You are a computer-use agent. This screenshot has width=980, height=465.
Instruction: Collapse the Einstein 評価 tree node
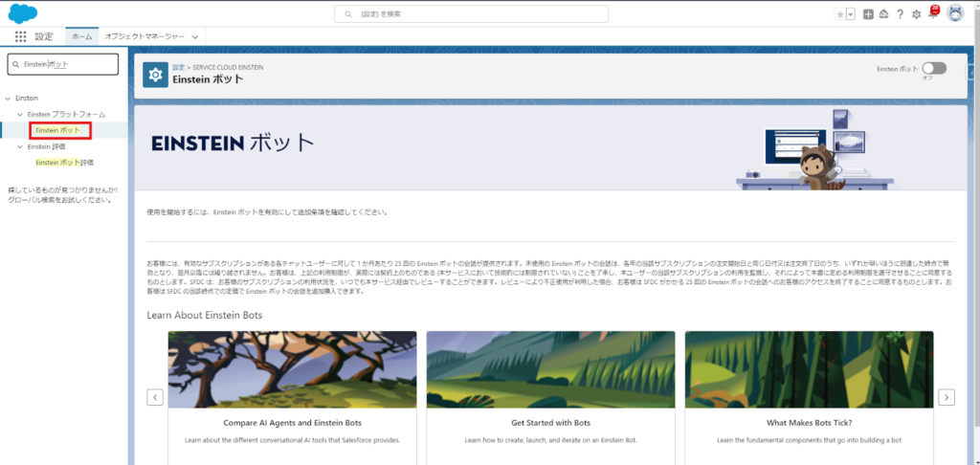tap(18, 146)
